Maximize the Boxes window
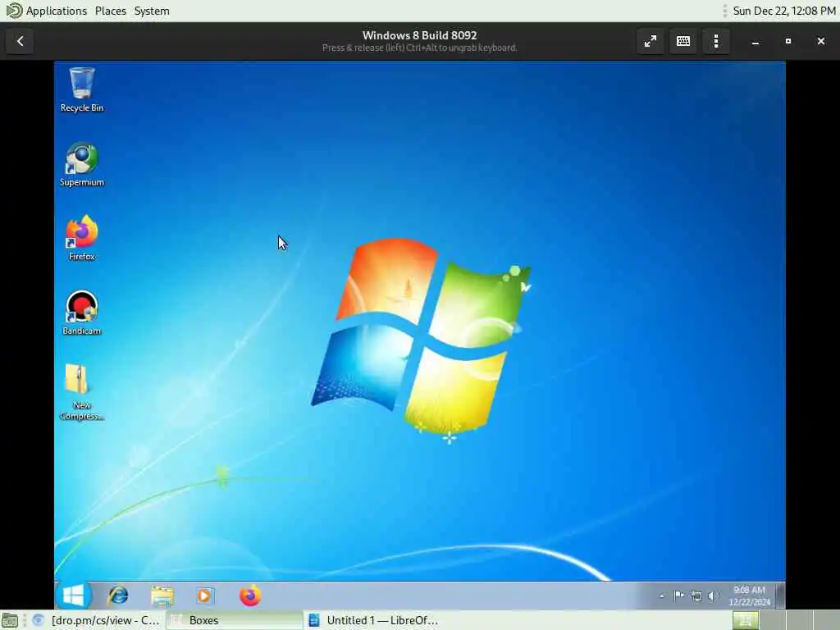 point(788,41)
